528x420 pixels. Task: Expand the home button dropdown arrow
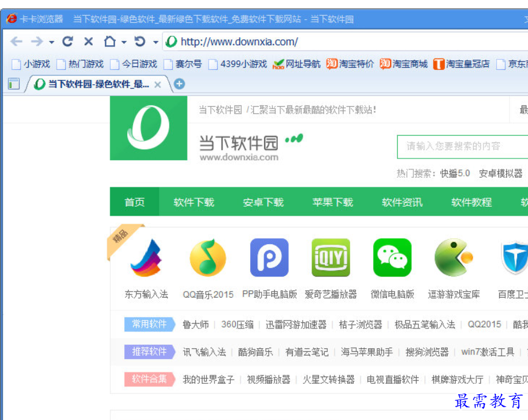[124, 42]
